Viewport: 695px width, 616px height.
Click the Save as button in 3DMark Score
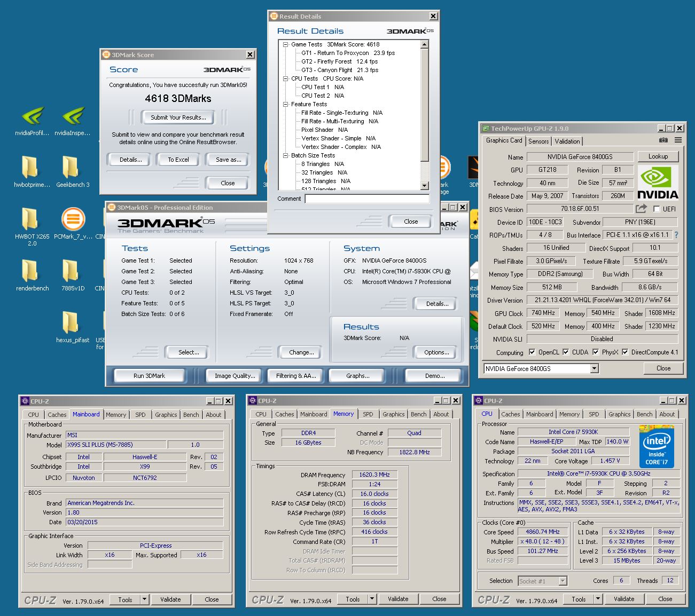[x=229, y=160]
